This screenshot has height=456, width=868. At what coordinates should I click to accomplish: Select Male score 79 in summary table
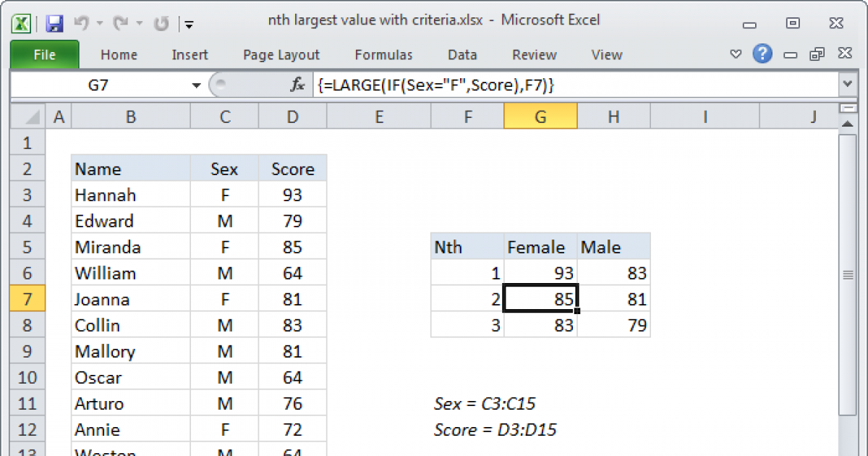click(614, 326)
